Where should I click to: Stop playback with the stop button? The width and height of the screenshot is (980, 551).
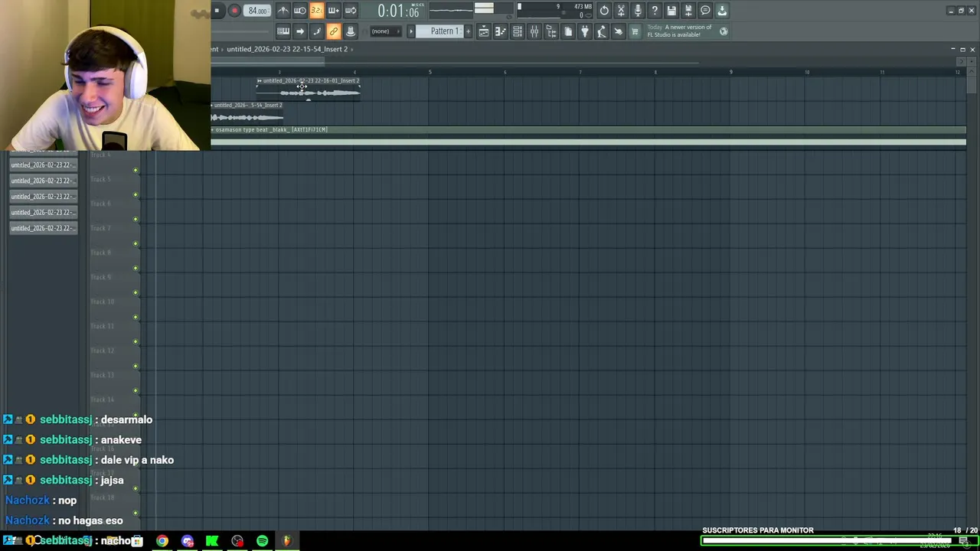(217, 11)
